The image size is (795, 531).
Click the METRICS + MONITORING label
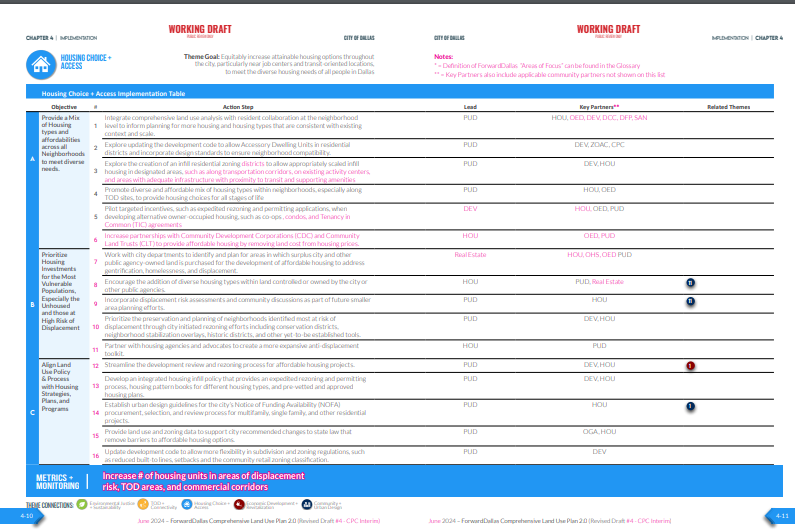coord(57,481)
